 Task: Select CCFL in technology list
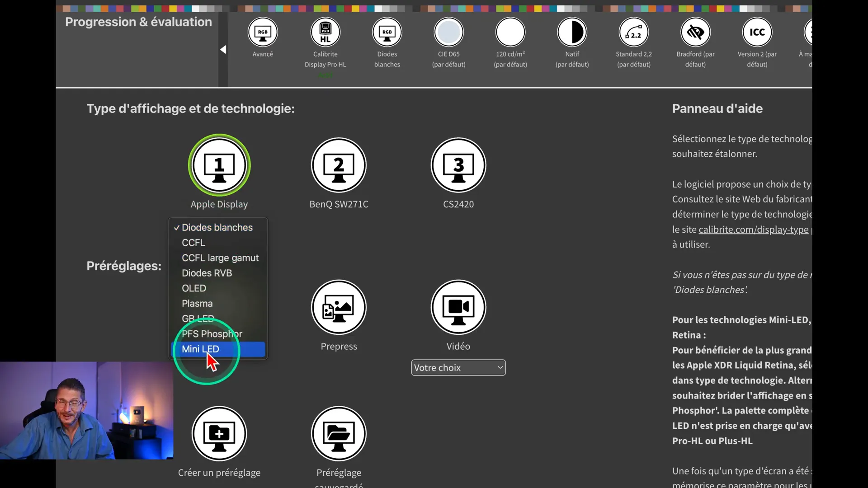pos(217,243)
